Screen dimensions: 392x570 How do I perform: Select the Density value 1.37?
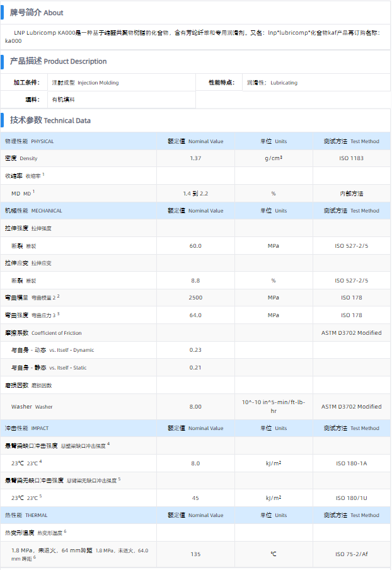tap(195, 158)
